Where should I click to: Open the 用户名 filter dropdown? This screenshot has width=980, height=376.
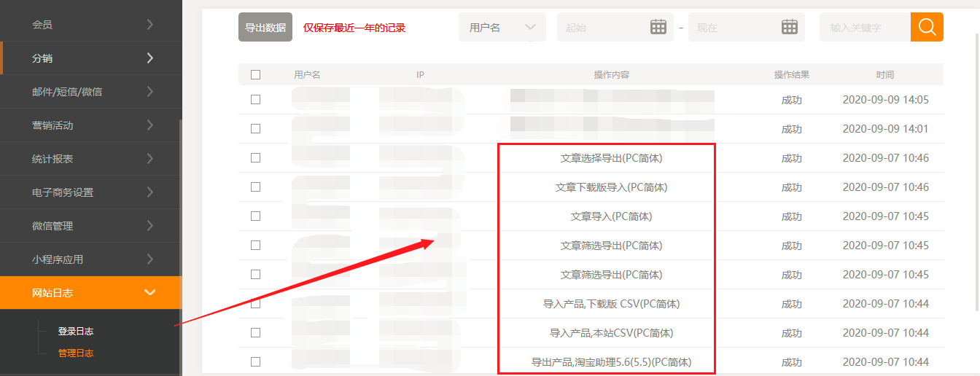click(502, 27)
